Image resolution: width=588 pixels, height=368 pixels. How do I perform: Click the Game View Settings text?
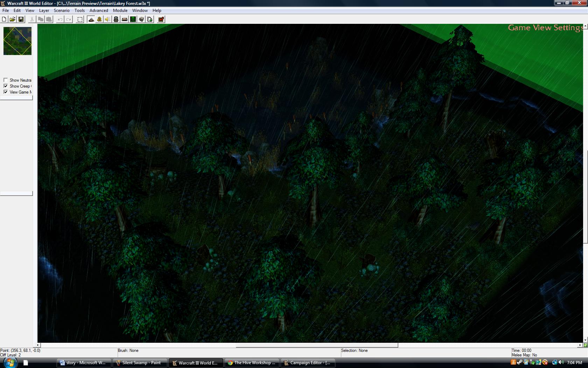pyautogui.click(x=546, y=28)
